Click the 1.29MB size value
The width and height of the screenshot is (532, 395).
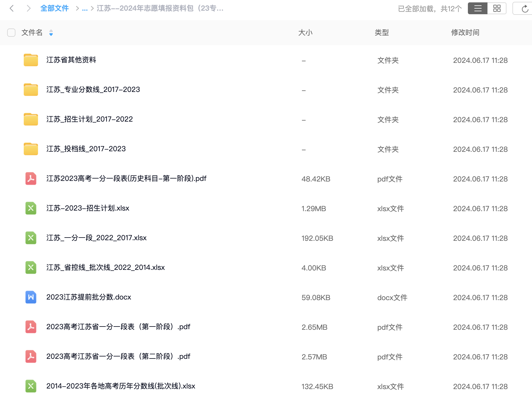pyautogui.click(x=314, y=209)
